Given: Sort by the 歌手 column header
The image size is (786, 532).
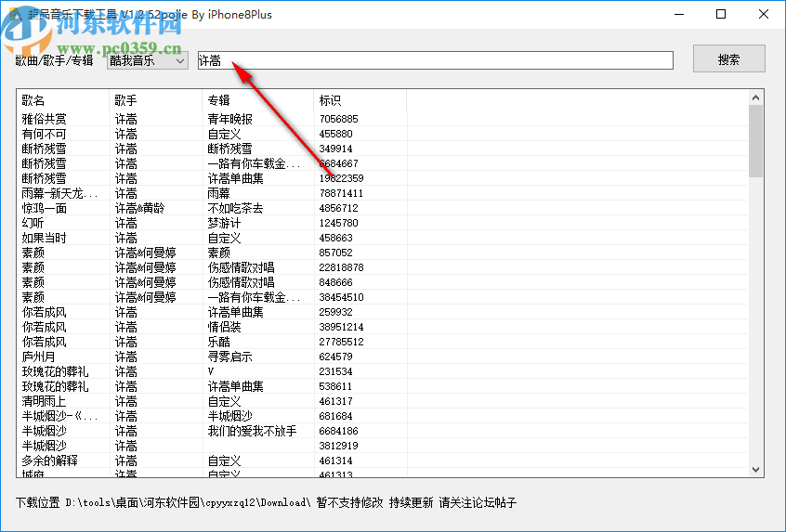Looking at the screenshot, I should tap(155, 100).
